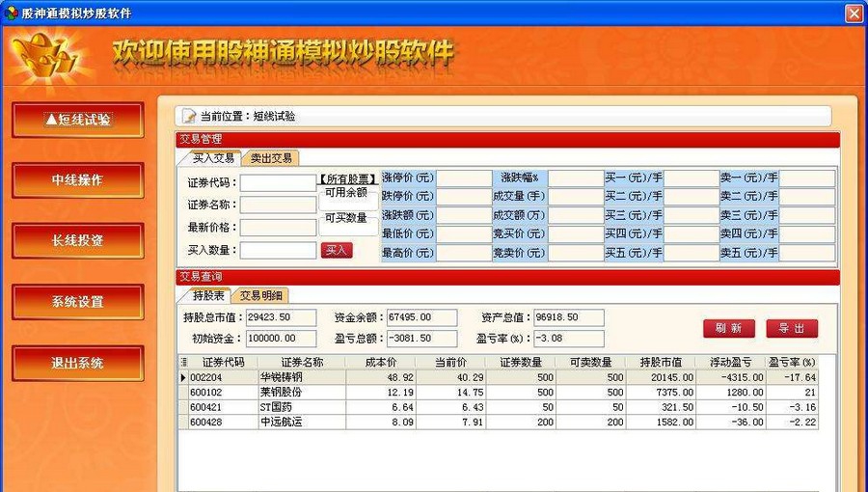
Task: Click the 40.29 current price cell
Action: tap(450, 377)
